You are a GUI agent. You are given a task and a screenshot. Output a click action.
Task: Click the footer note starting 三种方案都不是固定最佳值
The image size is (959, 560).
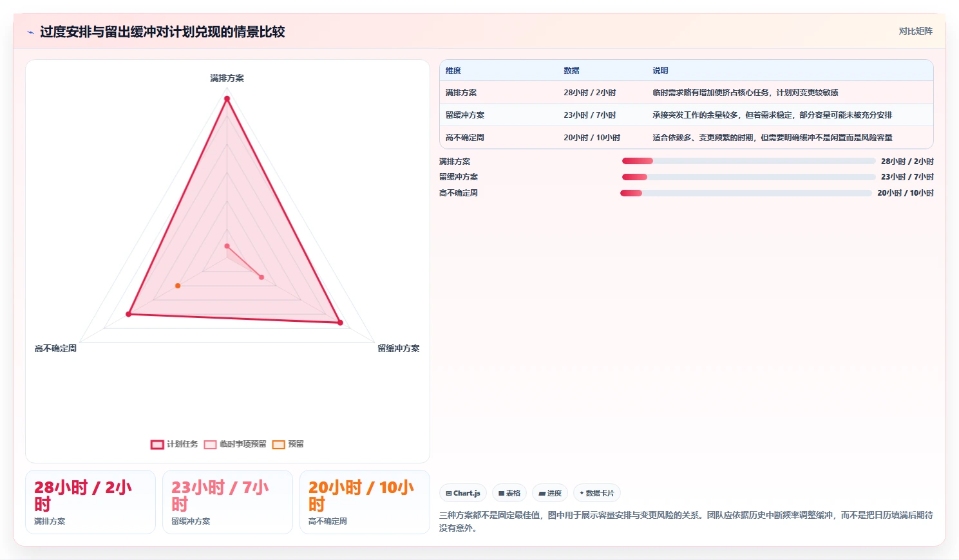click(x=686, y=521)
